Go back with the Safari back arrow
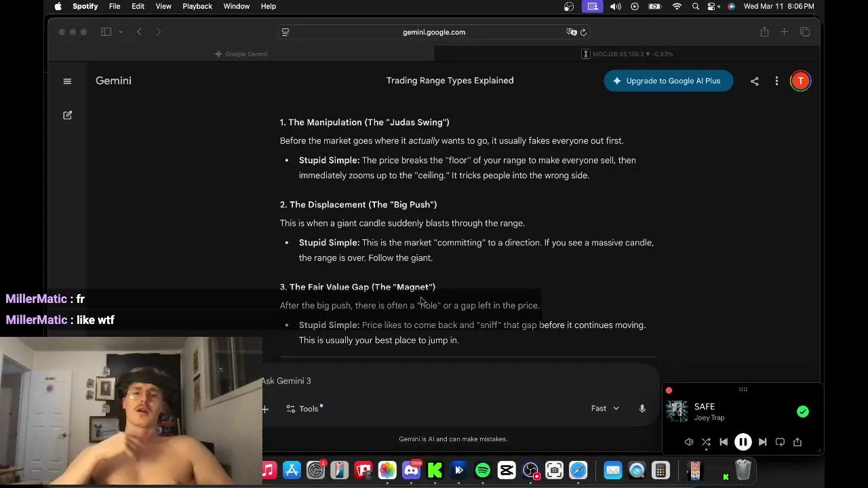Viewport: 868px width, 488px height. [x=139, y=32]
